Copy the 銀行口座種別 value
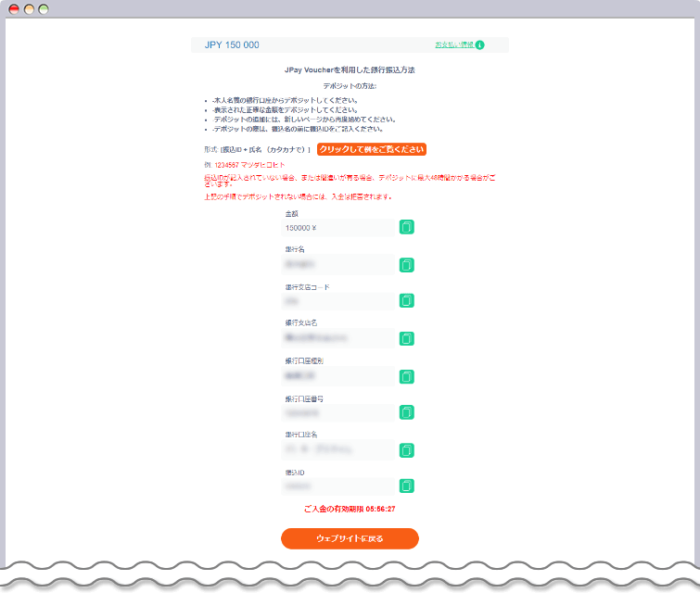Viewport: 700px width, 593px height. (406, 376)
